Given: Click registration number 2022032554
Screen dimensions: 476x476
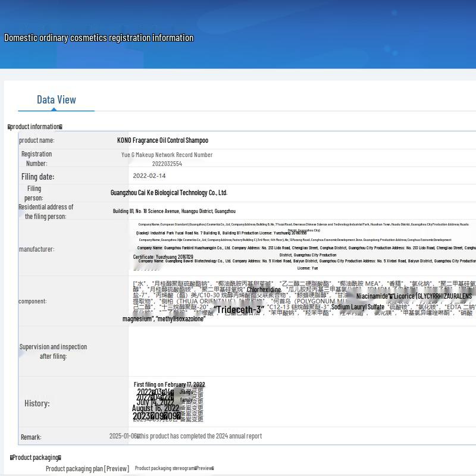Looking at the screenshot, I should click(167, 164).
